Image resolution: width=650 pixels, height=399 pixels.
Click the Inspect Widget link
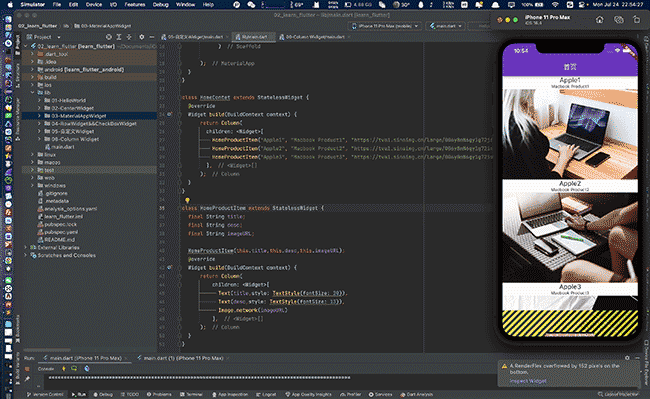point(528,381)
